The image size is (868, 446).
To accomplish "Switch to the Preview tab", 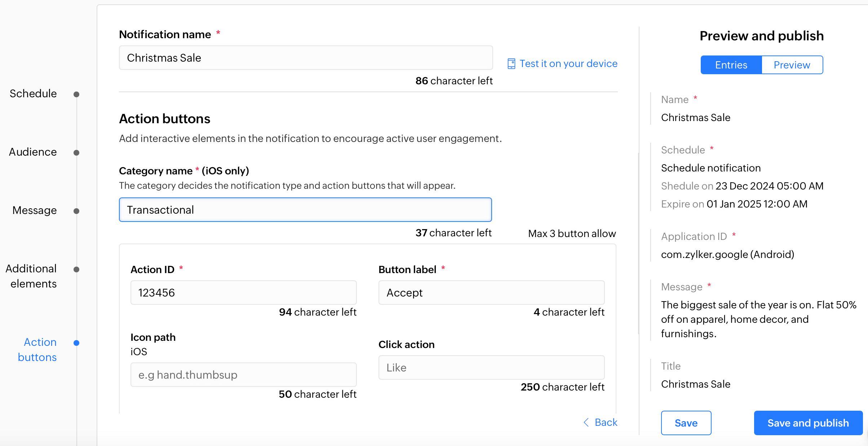I will pyautogui.click(x=792, y=65).
